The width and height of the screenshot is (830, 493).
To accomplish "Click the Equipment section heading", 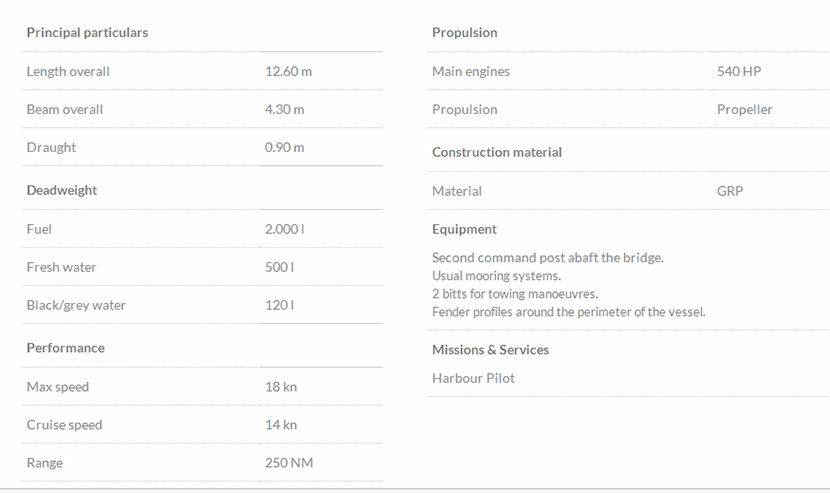I will (x=464, y=229).
